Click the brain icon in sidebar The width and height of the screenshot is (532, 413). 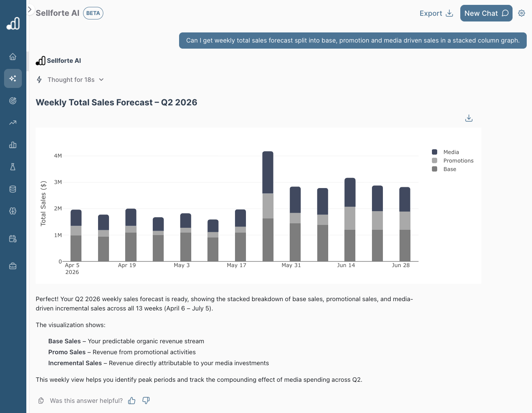tap(13, 211)
